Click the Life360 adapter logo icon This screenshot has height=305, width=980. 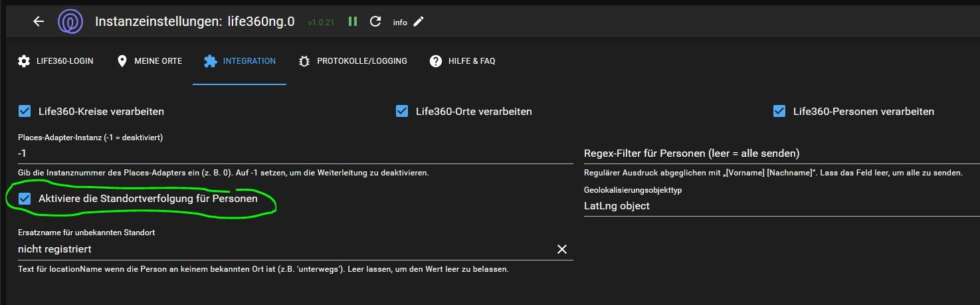point(70,21)
